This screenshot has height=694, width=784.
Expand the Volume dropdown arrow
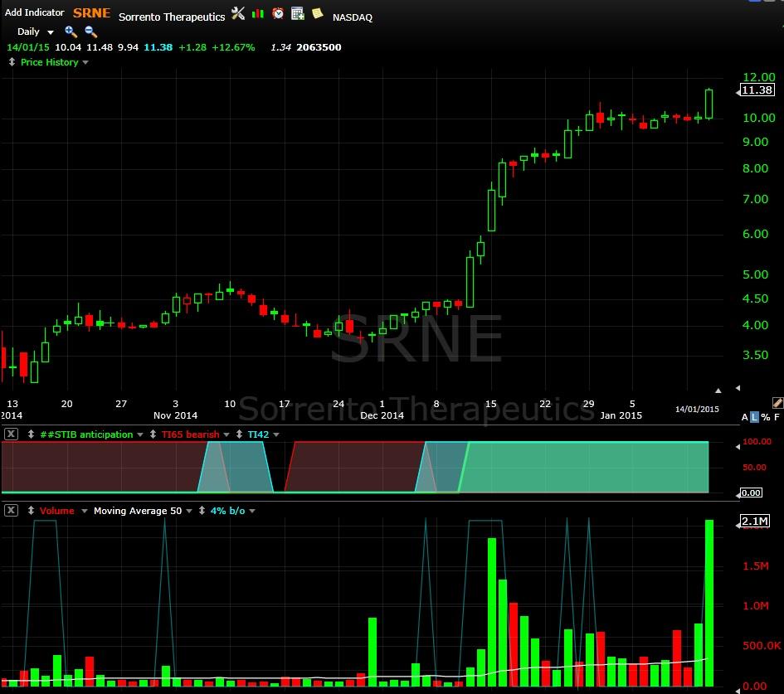click(x=85, y=511)
